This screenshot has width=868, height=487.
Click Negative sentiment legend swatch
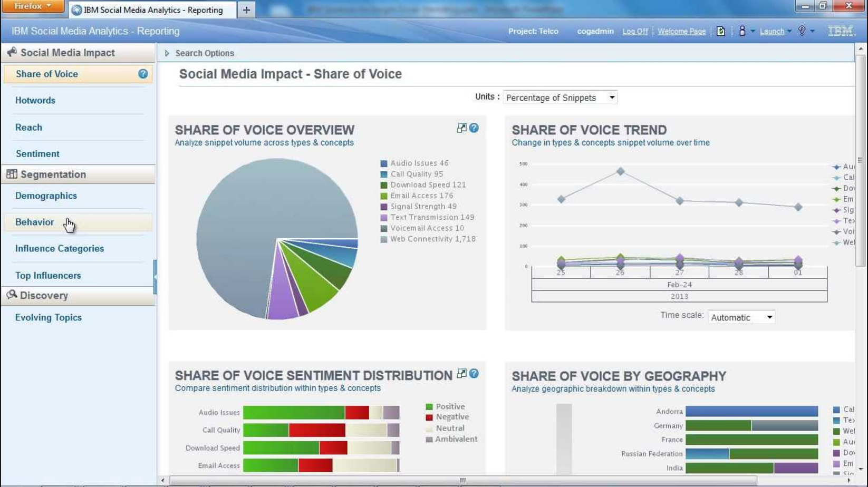[x=429, y=417]
